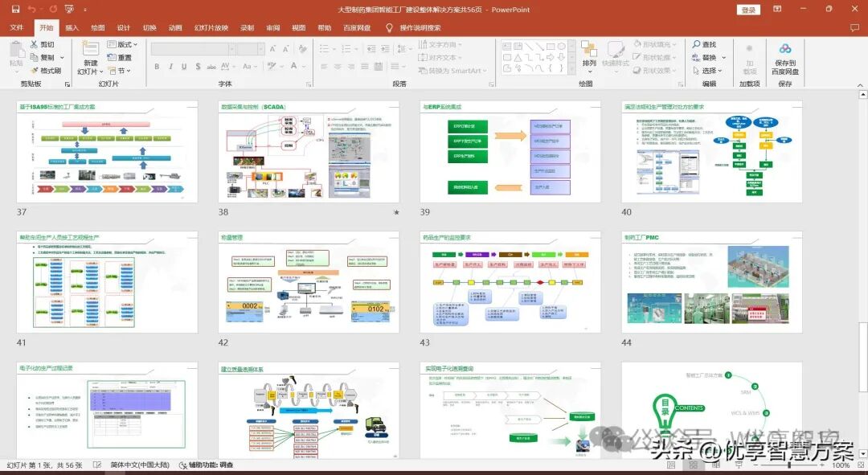The image size is (868, 475).
Task: Toggle Italic formatting
Action: [170, 67]
